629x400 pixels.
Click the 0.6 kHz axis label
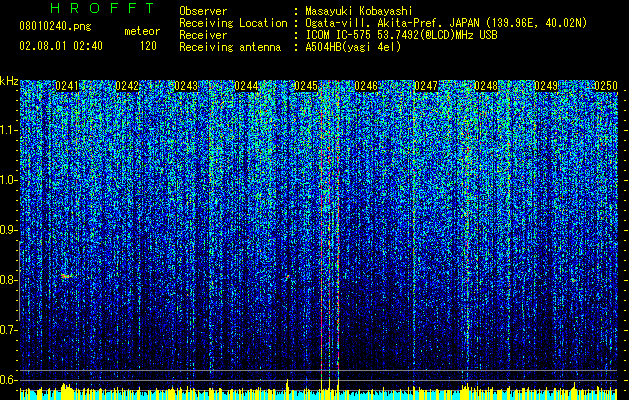tap(8, 380)
